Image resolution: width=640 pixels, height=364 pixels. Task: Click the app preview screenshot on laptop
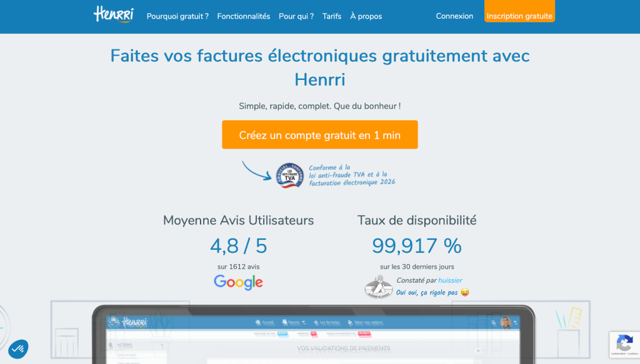tap(314, 335)
